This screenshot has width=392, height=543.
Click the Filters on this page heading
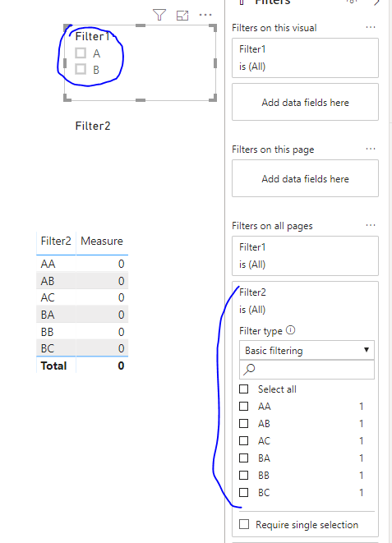273,150
